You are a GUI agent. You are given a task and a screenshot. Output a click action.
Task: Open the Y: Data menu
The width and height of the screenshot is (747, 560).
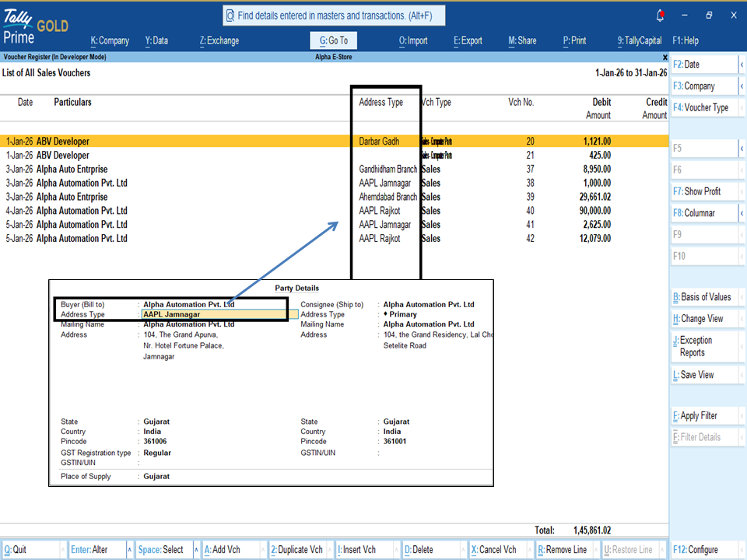coord(156,40)
